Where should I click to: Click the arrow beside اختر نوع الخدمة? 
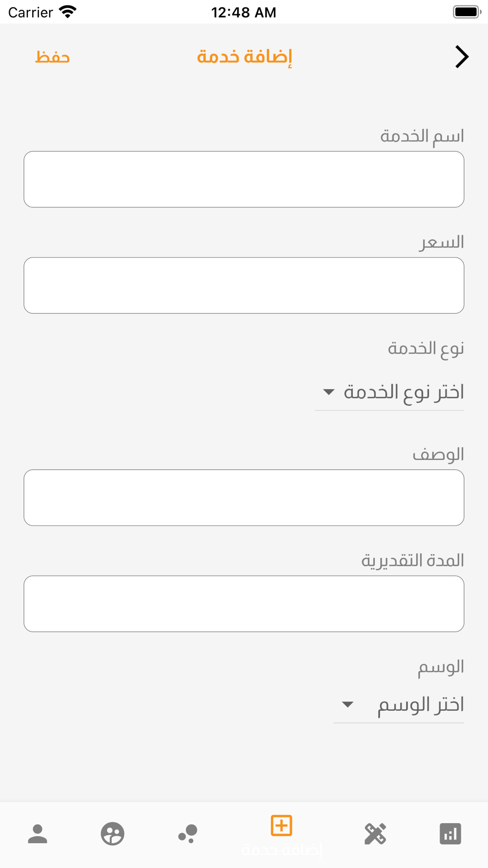pos(329,392)
